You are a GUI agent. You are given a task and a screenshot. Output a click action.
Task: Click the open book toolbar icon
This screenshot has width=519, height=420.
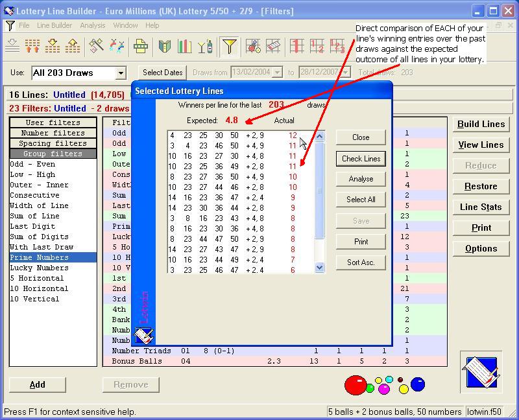[165, 46]
